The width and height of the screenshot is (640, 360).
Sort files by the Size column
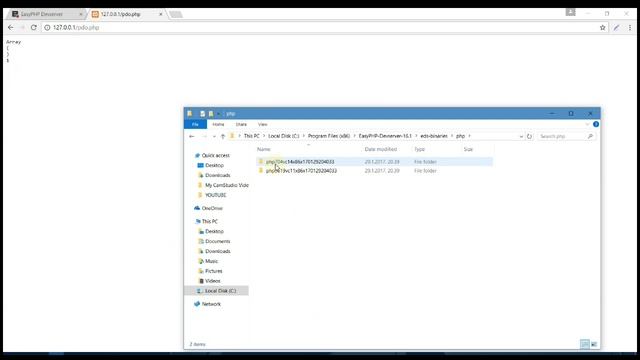click(468, 149)
